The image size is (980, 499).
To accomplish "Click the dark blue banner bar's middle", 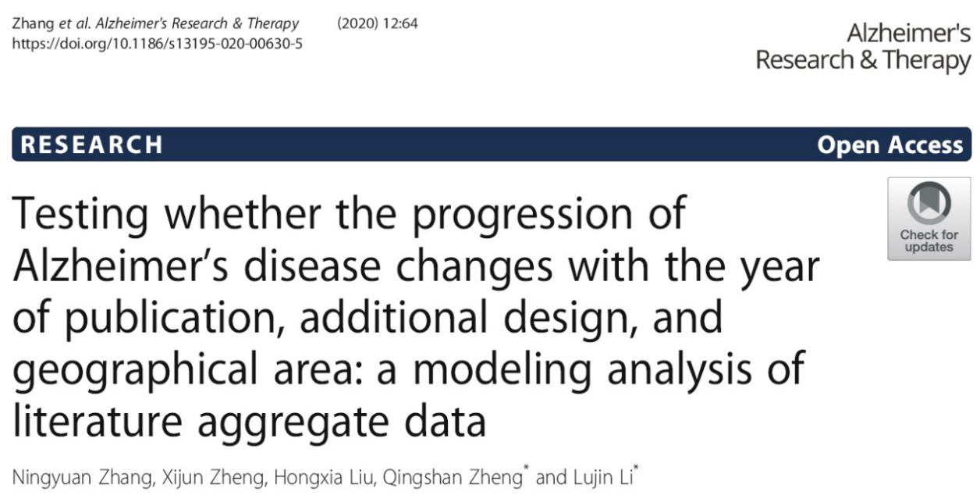I will 492,145.
